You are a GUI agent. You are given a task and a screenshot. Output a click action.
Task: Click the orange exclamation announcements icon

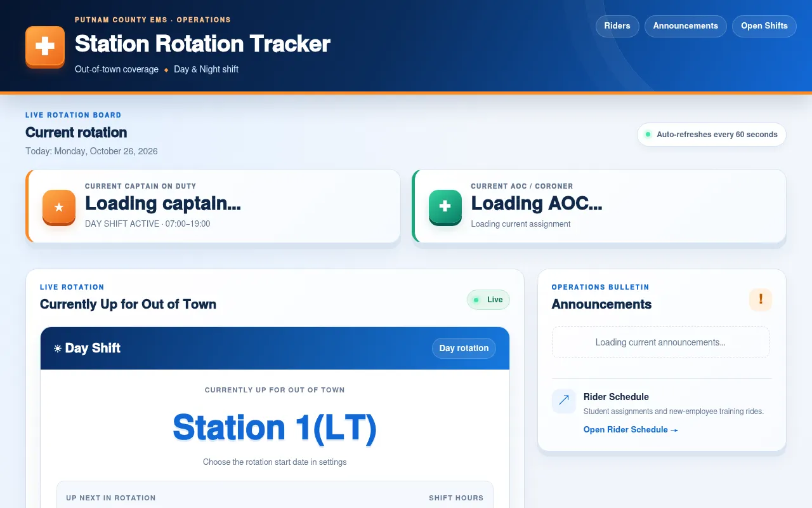coord(761,300)
